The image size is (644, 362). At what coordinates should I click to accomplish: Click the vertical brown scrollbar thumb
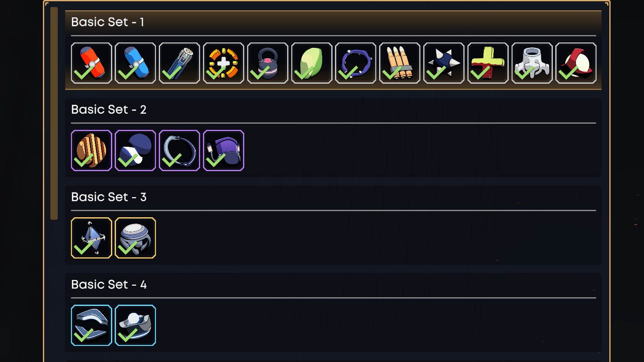[x=54, y=113]
